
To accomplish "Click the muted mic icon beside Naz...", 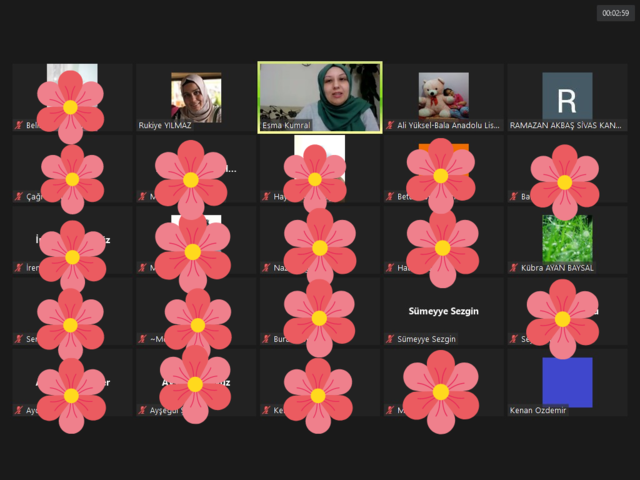I will 266,268.
